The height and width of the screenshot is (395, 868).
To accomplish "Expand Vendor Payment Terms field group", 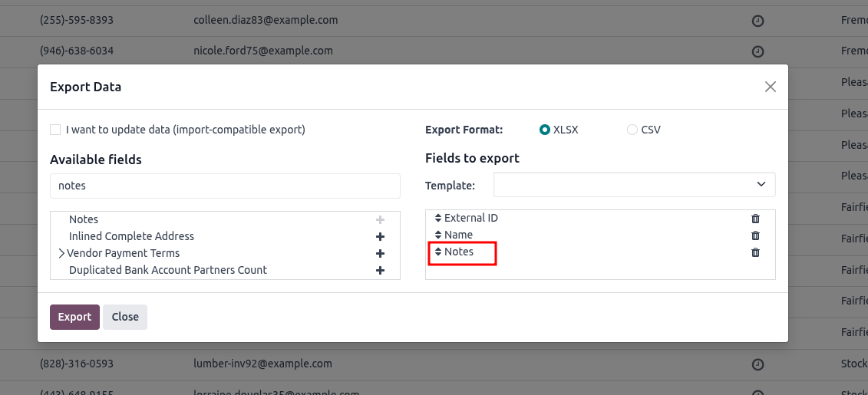I will click(x=61, y=254).
